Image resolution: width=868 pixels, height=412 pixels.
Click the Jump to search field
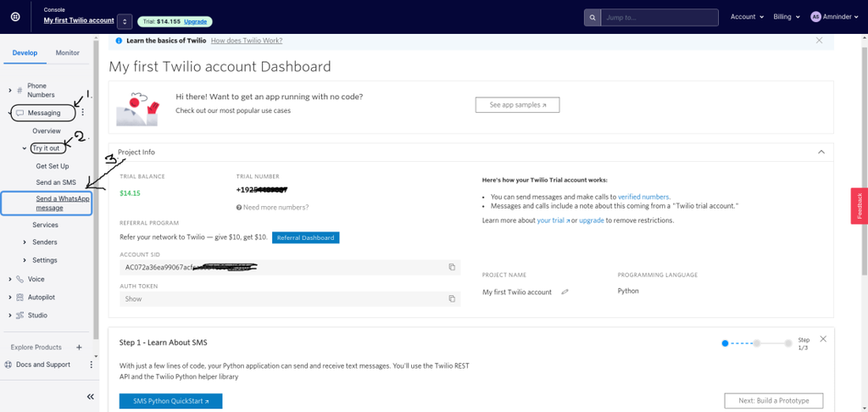pos(658,17)
